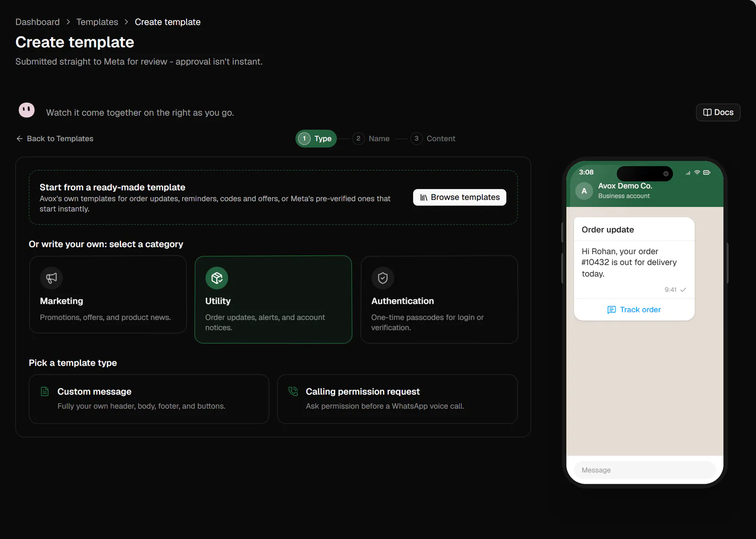This screenshot has height=539, width=756.
Task: Click the 'Pick a template type' heading
Action: point(73,363)
